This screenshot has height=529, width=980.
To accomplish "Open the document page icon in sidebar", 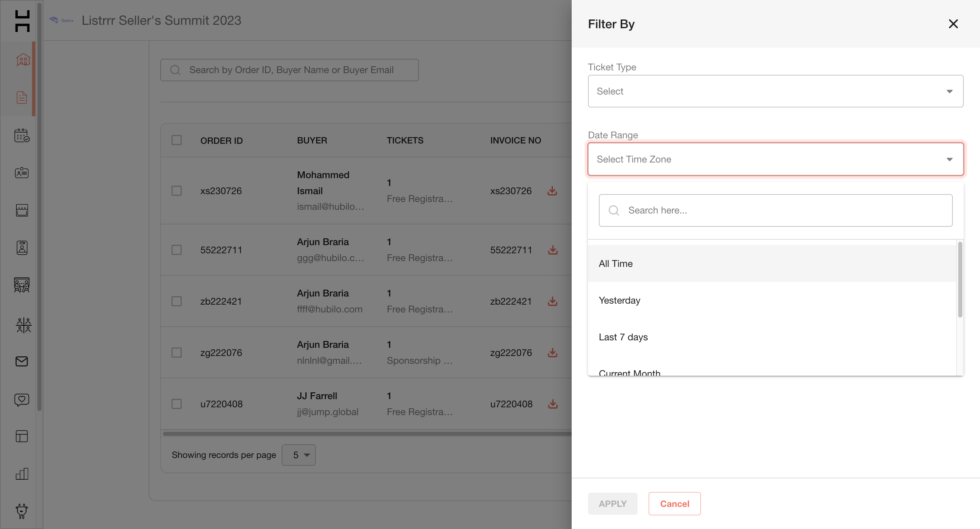I will 22,97.
